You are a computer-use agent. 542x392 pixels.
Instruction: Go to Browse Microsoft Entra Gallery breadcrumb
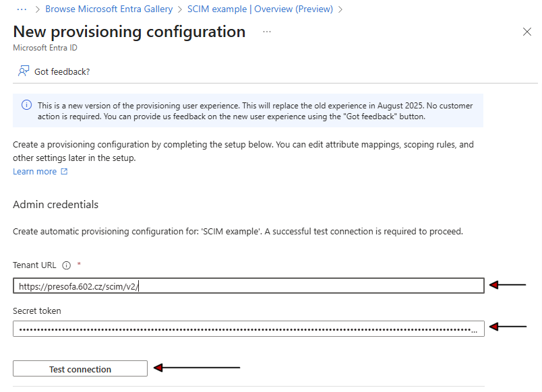[109, 9]
